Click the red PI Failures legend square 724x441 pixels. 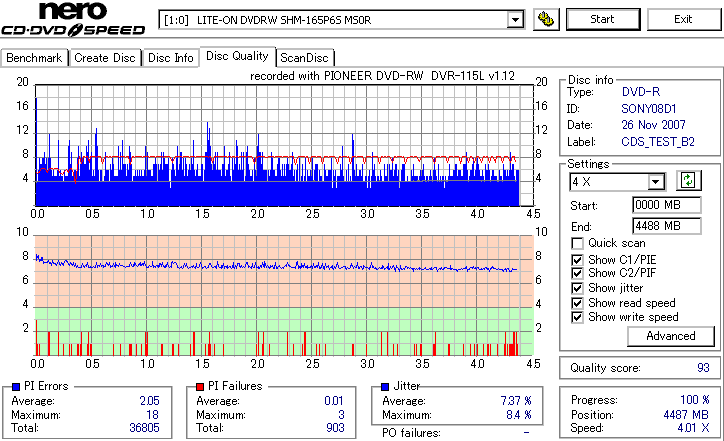click(x=200, y=387)
